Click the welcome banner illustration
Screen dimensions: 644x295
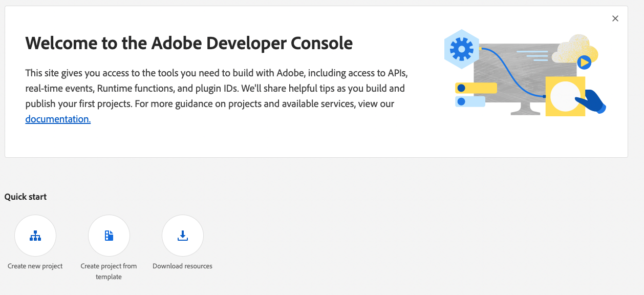(x=525, y=73)
